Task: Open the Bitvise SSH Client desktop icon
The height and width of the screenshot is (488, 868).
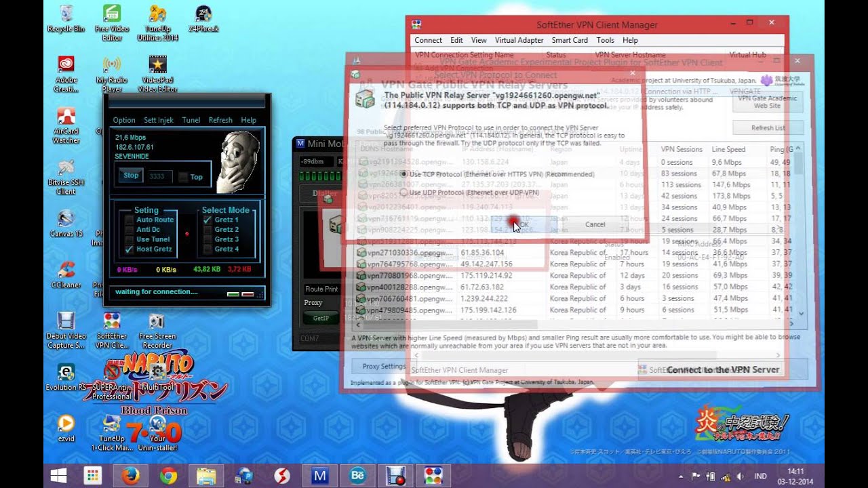Action: pyautogui.click(x=66, y=177)
